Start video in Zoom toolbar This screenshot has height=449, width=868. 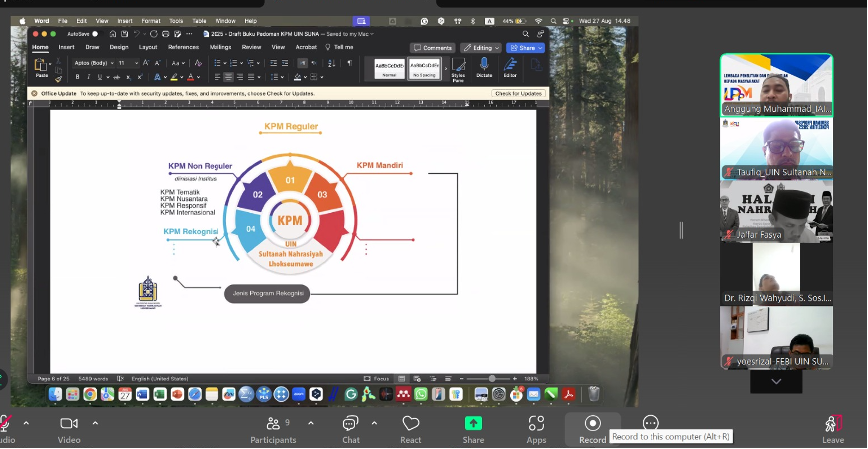click(69, 424)
